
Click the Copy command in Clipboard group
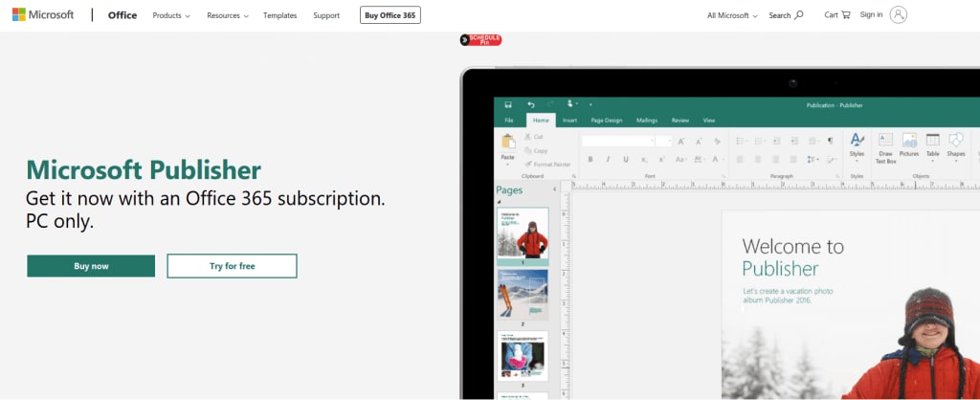(x=536, y=150)
